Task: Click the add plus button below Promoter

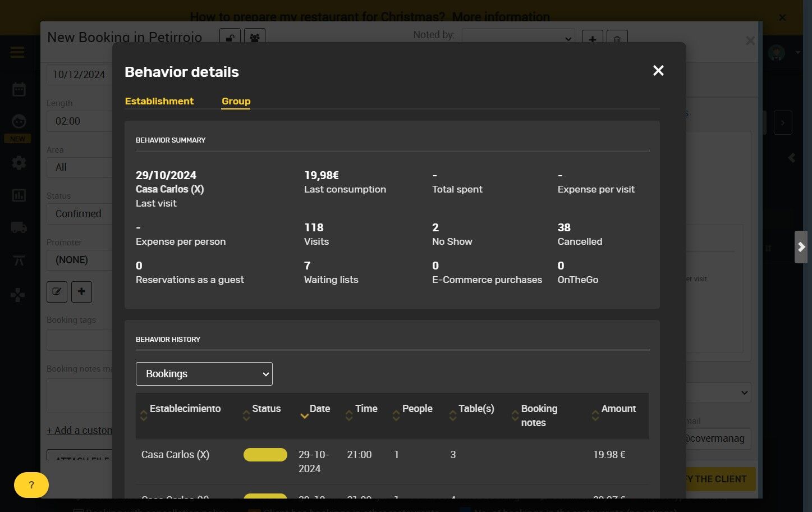Action: (x=81, y=291)
